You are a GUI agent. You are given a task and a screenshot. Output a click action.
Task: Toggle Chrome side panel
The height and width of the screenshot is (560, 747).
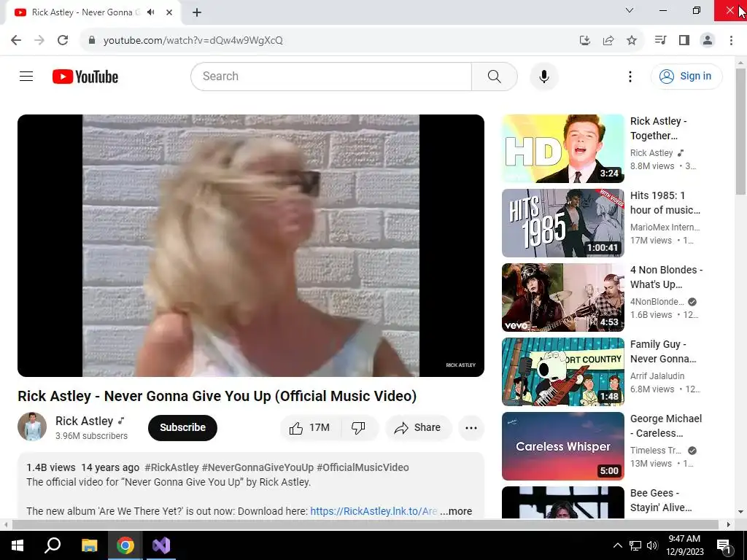(684, 40)
